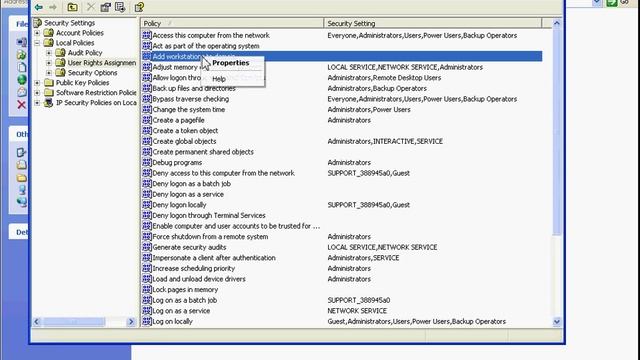Select 'Deny logon as a batch job'
Screen dimensions: 640x360
tap(191, 184)
